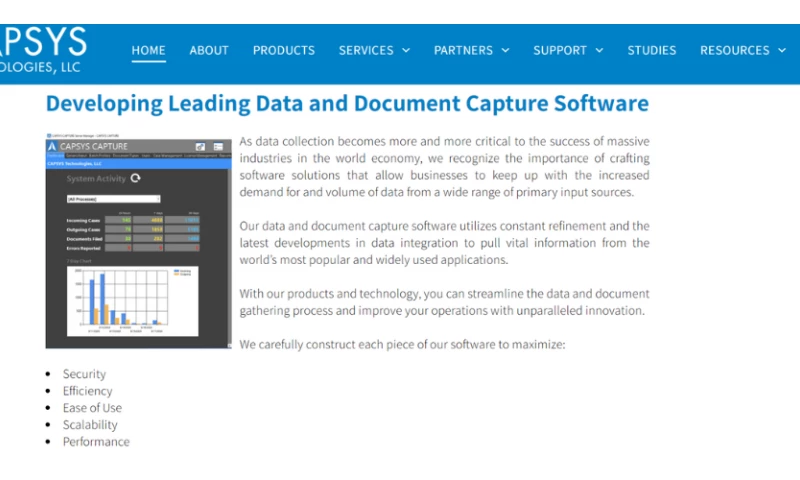Screen dimensions: 800x480
Task: Click the Performance bullet item
Action: (x=96, y=442)
